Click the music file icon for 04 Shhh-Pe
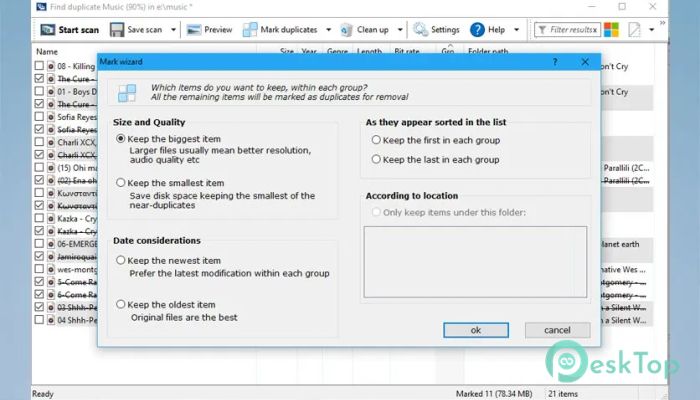 tap(51, 320)
